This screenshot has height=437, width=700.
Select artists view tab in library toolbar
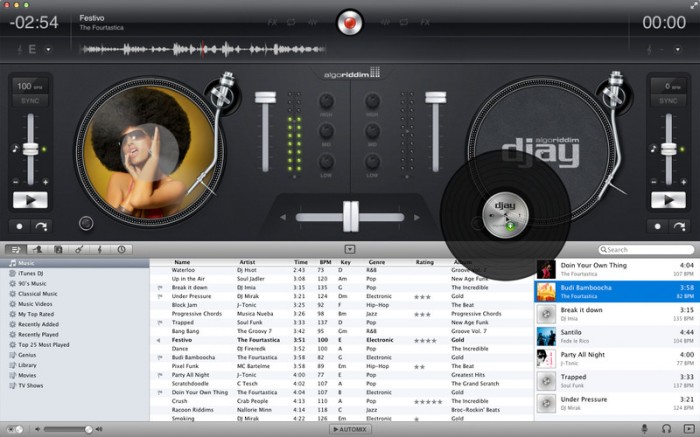tap(37, 250)
